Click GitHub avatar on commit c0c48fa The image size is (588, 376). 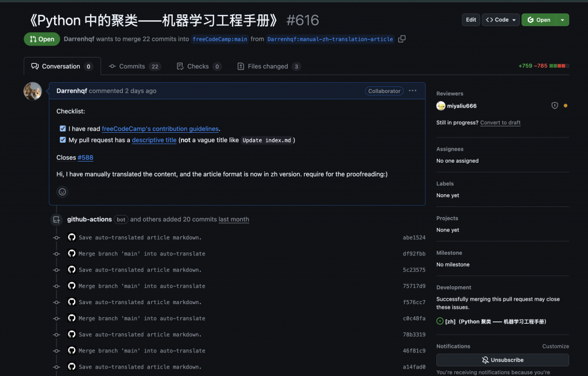72,318
